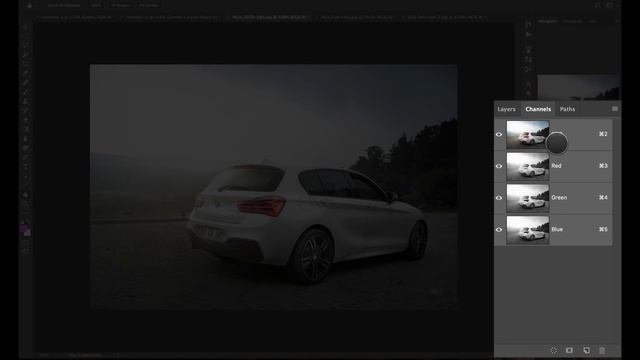Load channel as selection icon

point(553,350)
